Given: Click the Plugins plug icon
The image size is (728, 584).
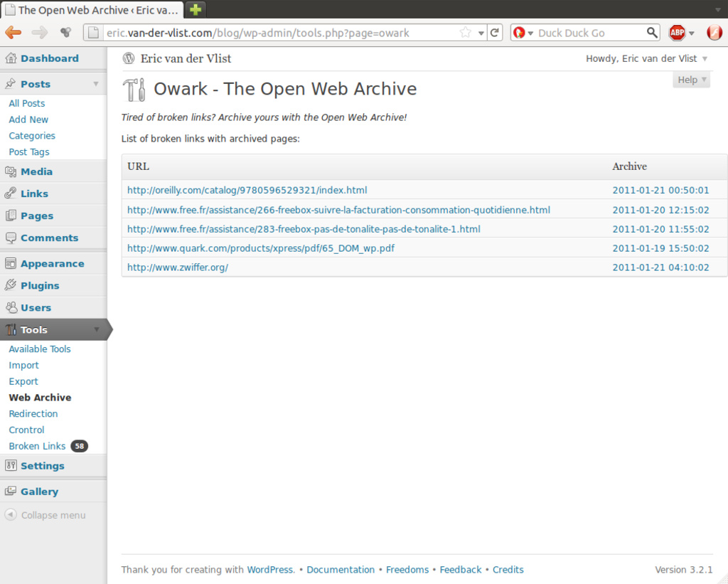Looking at the screenshot, I should point(11,285).
